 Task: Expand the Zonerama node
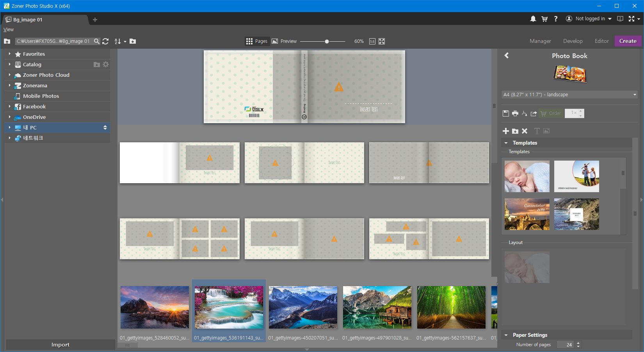[x=10, y=85]
